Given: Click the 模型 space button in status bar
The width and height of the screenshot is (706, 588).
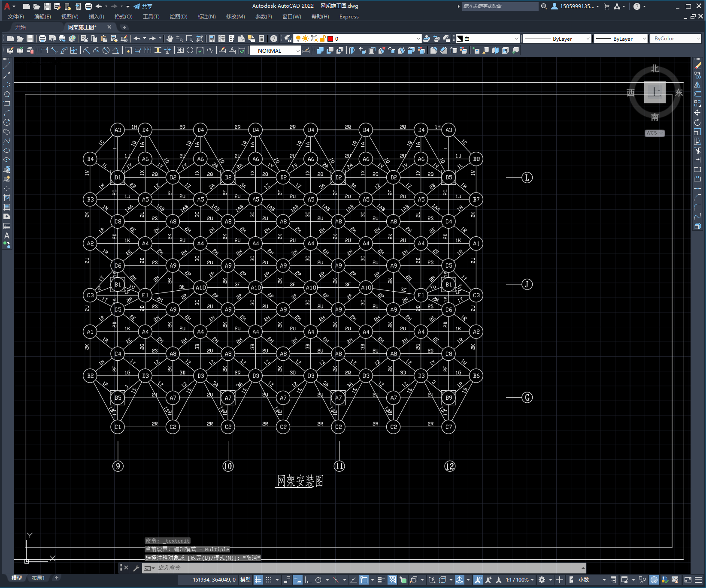Looking at the screenshot, I should (245, 580).
